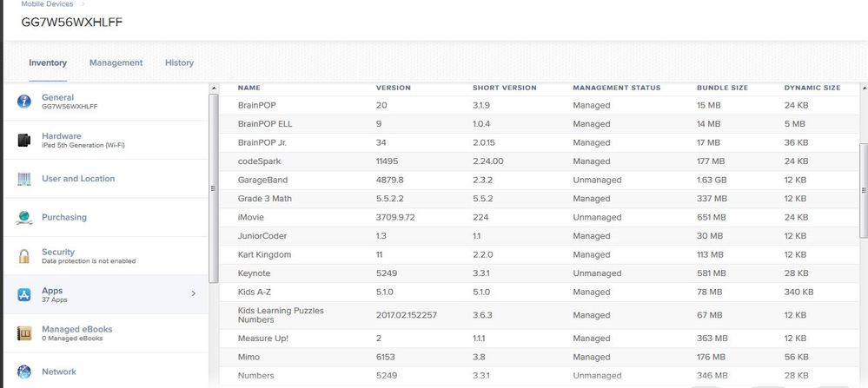868x388 pixels.
Task: Click the Security padlock icon
Action: click(x=23, y=256)
